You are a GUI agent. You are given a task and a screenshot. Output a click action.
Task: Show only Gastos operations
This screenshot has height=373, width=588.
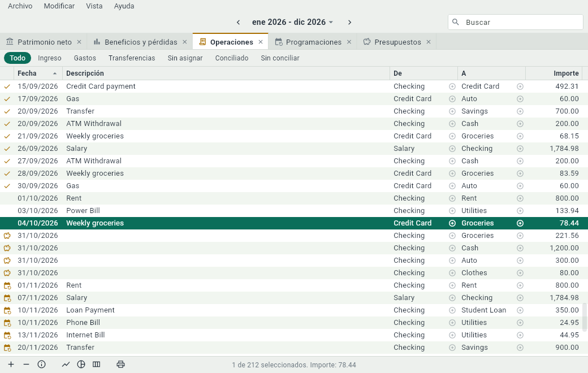[x=85, y=58]
